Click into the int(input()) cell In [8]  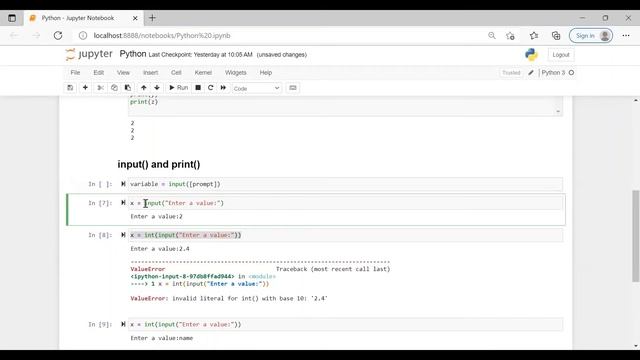pos(345,235)
